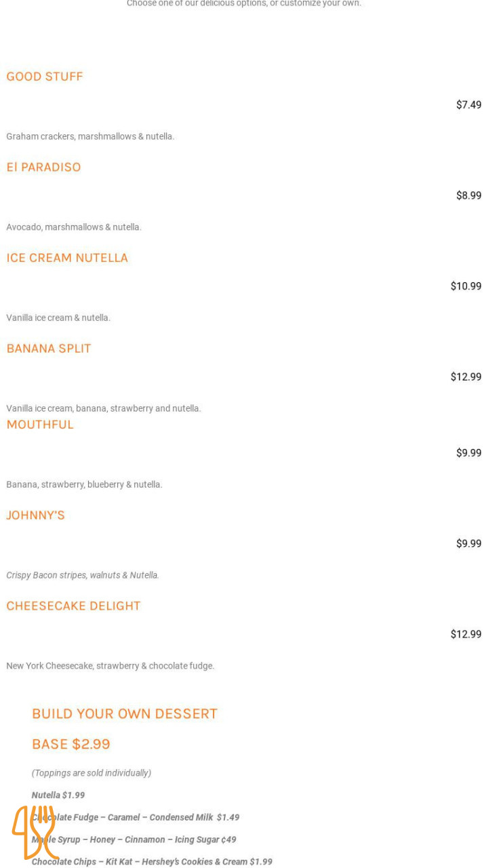488x868 pixels.
Task: Click the Graham crackers description text
Action: pos(90,136)
